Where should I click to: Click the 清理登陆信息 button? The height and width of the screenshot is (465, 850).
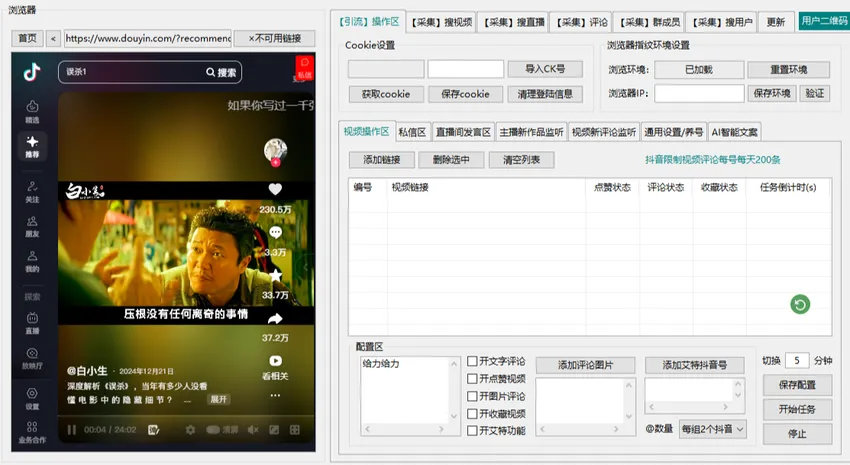click(x=545, y=94)
